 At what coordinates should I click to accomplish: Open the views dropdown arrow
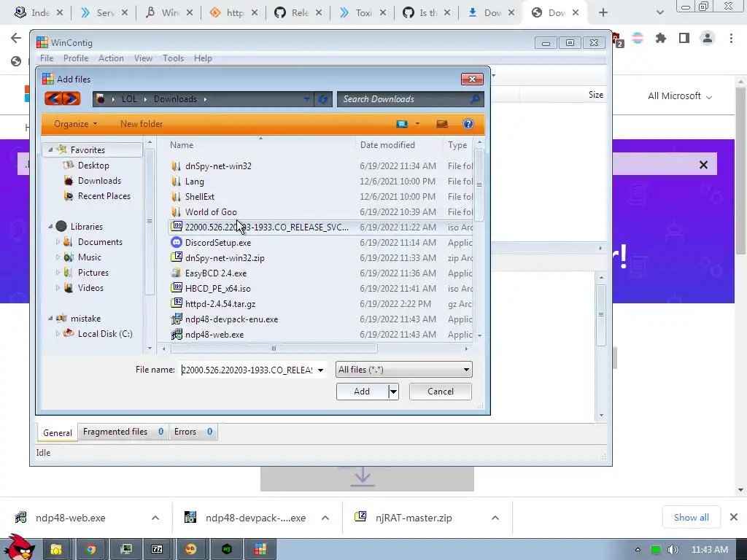[x=417, y=124]
